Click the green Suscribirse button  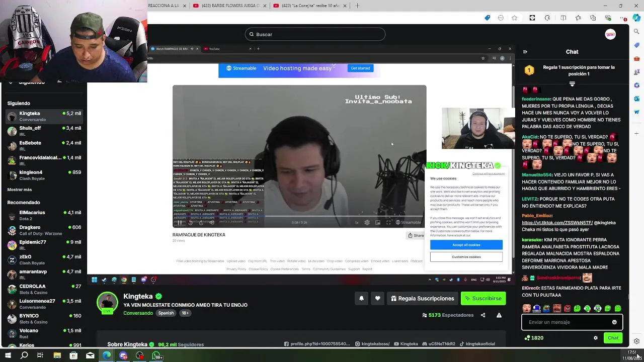(x=483, y=298)
